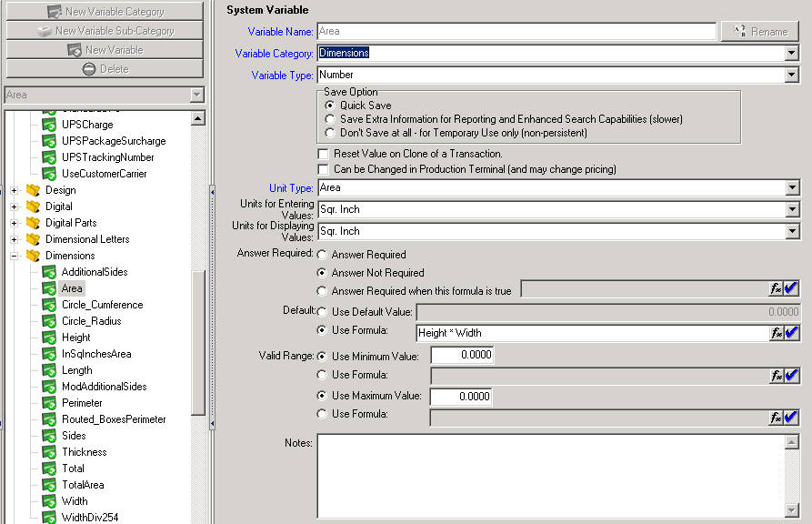Expand the Digital Parts tree node
812x524 pixels.
(x=14, y=223)
